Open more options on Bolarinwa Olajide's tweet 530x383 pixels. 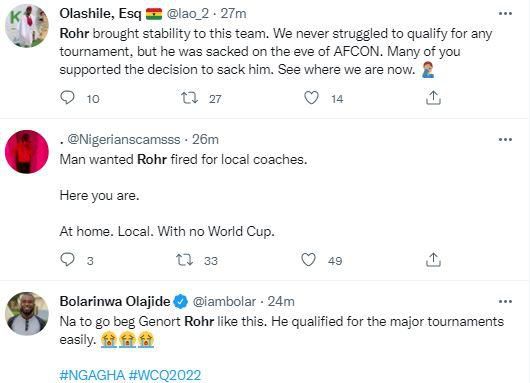click(x=505, y=301)
